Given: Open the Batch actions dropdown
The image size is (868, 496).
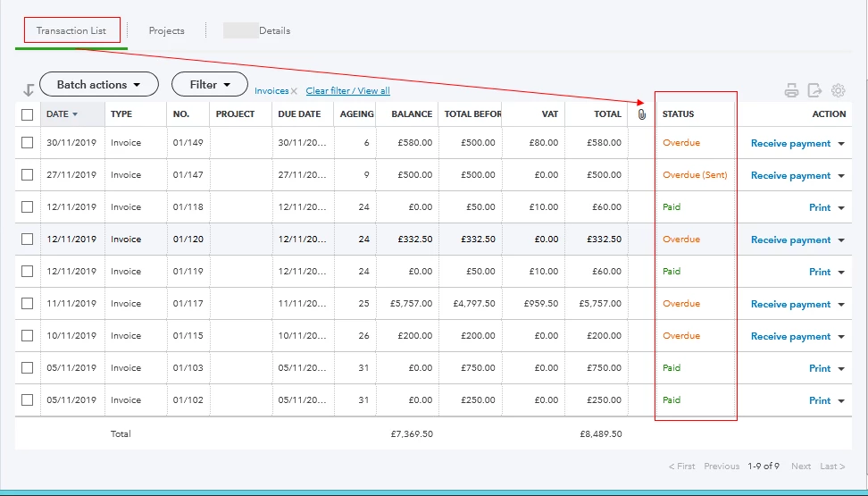Looking at the screenshot, I should coord(99,84).
